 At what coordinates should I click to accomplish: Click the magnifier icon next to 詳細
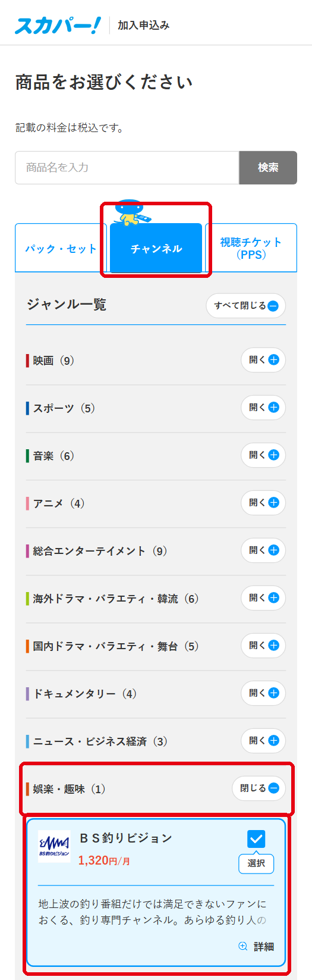[x=242, y=946]
